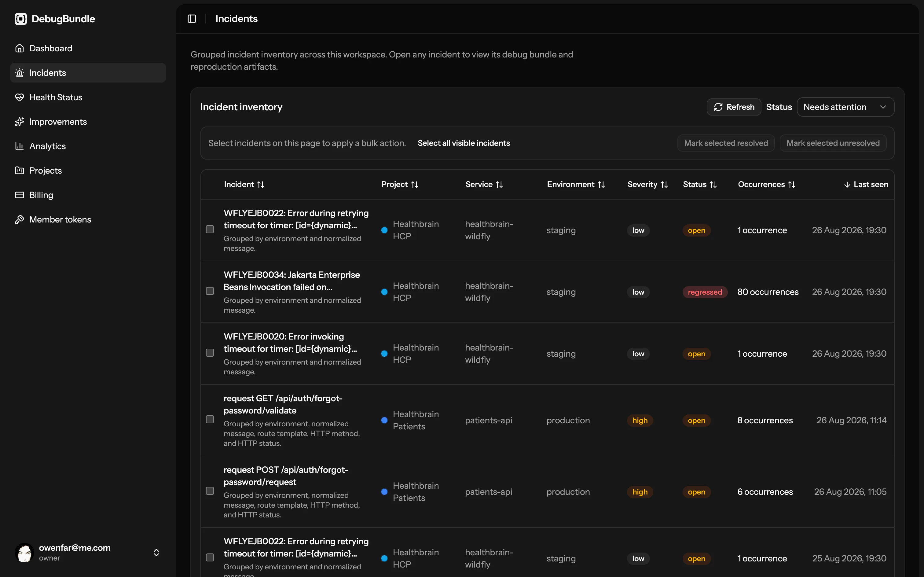Click the Member tokens key icon

pos(20,219)
